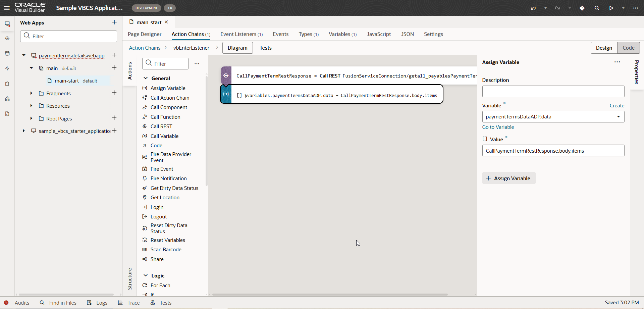Viewport: 644px width, 309px height.
Task: Click the header search magnifier icon
Action: pos(597,8)
